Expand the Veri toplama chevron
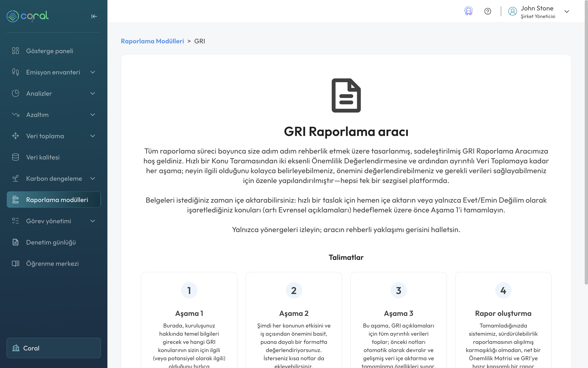The image size is (588, 368). pos(92,136)
